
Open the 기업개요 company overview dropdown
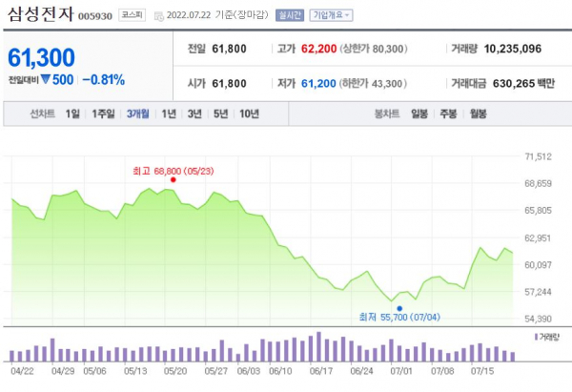[330, 16]
